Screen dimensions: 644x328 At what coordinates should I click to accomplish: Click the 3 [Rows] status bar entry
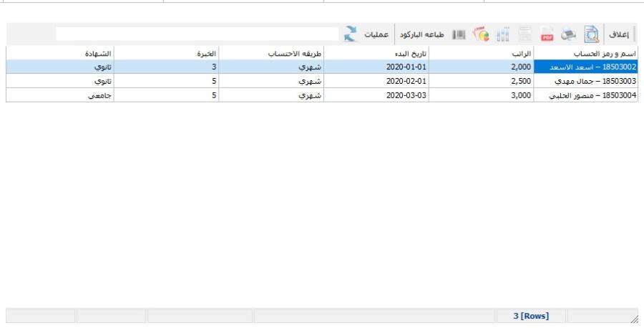click(531, 316)
